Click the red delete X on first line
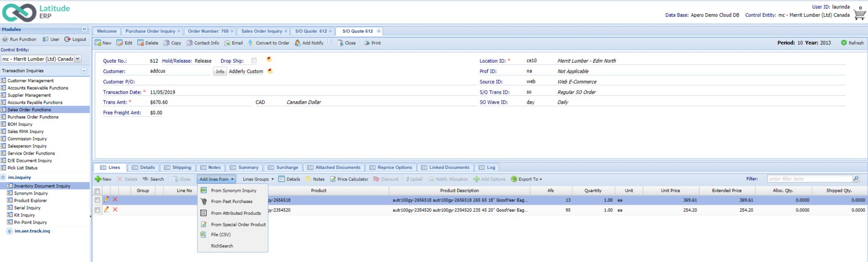The height and width of the screenshot is (262, 868). pos(115,200)
